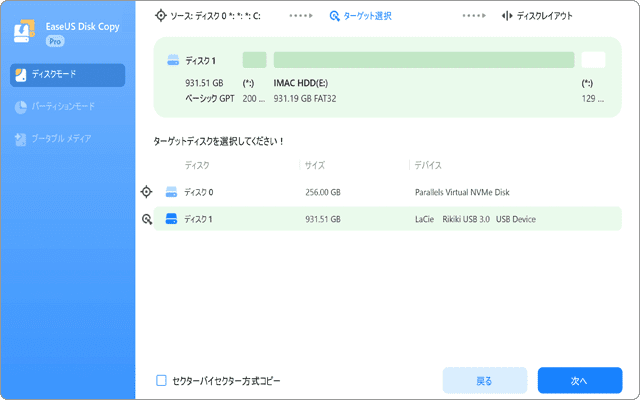Click the source crosshair icon in step bar

click(x=160, y=16)
